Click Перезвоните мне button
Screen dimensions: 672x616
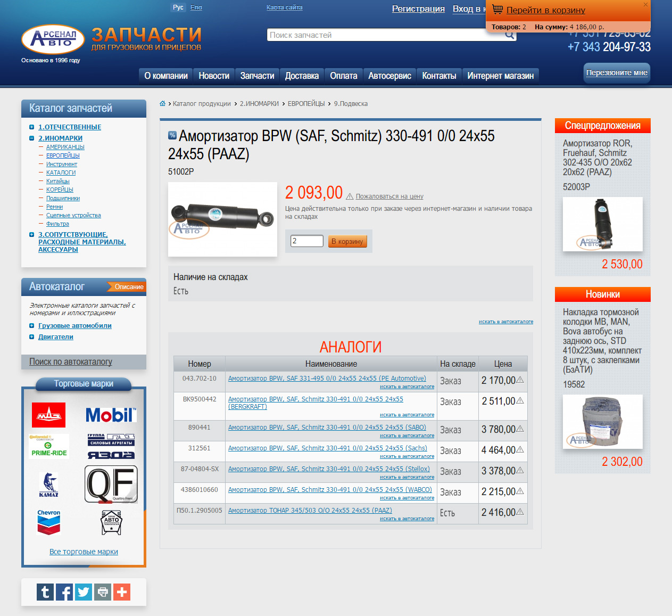point(617,72)
